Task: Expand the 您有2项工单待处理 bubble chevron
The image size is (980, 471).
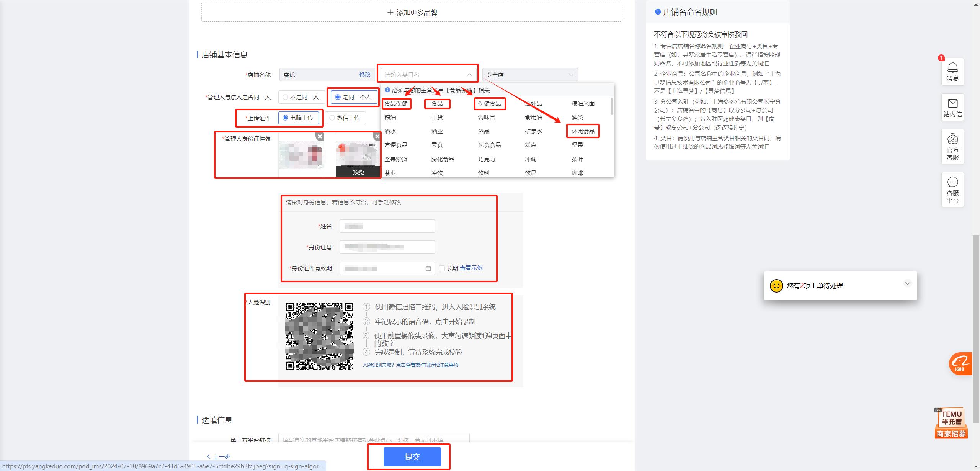Action: 907,283
